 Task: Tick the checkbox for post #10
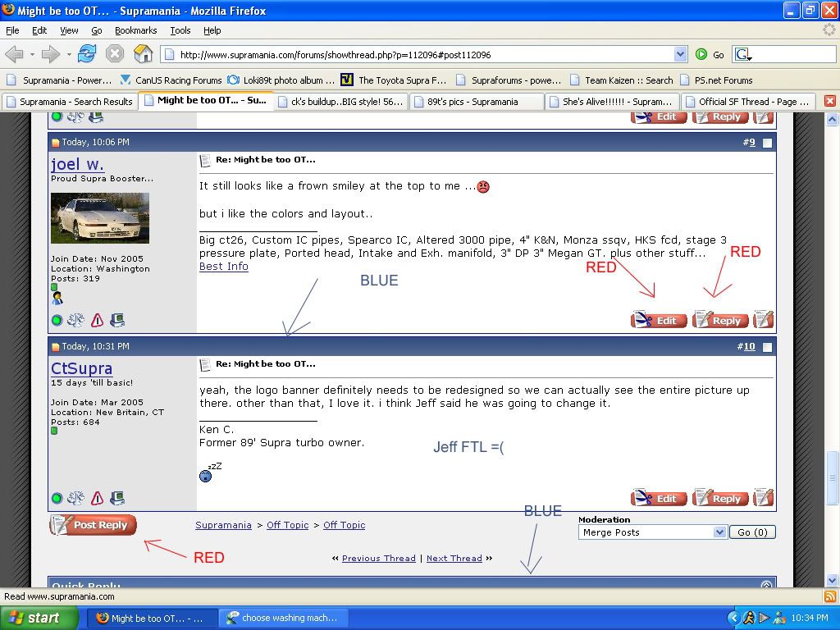point(767,347)
